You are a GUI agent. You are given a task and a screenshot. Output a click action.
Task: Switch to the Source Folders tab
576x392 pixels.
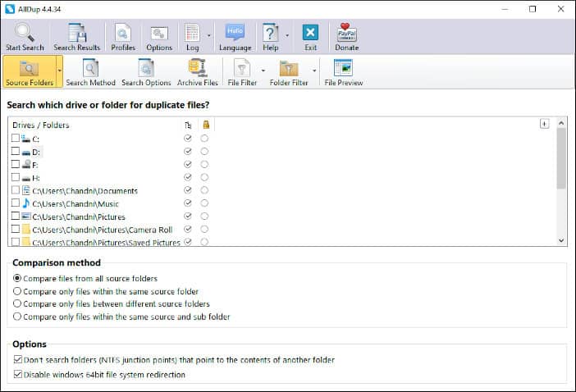click(x=30, y=72)
